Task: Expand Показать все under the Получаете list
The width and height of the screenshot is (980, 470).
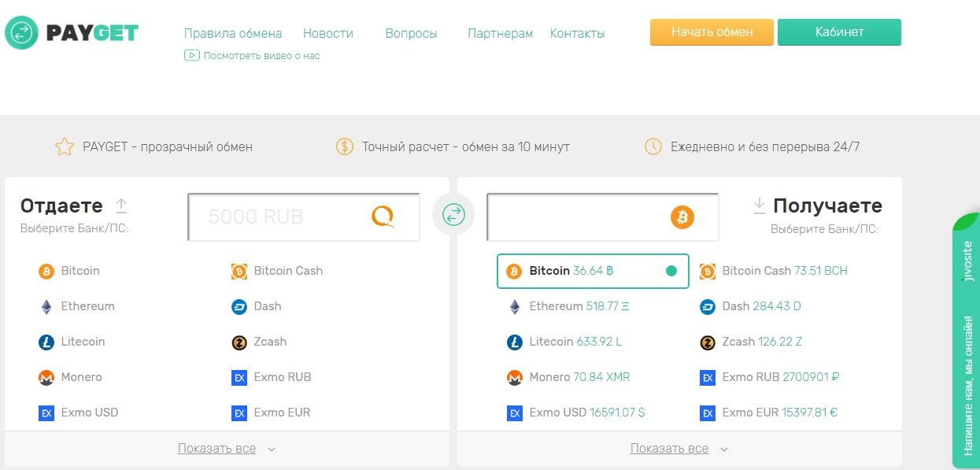Action: click(x=679, y=449)
